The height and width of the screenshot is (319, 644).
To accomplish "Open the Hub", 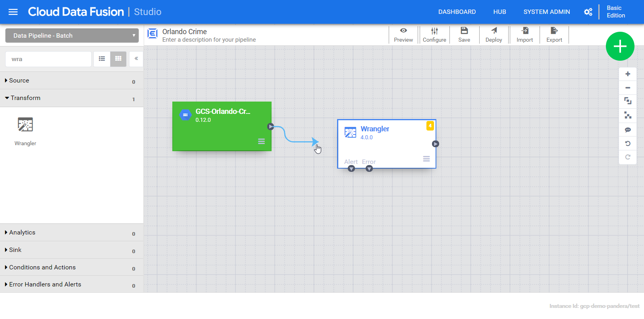I will click(x=499, y=12).
